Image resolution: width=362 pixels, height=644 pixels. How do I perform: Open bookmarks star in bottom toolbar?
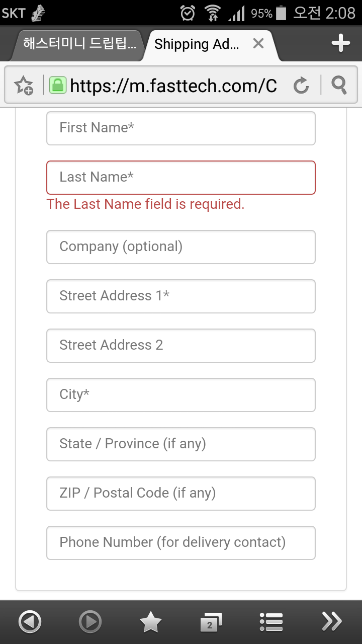click(150, 622)
